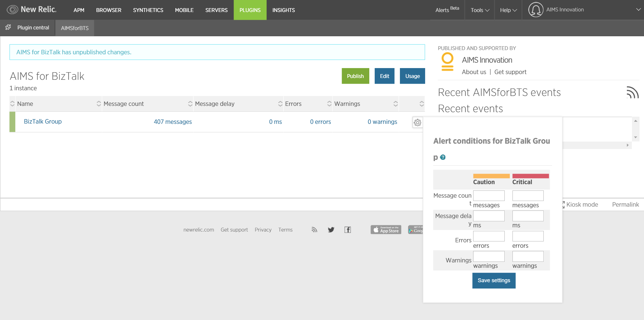The height and width of the screenshot is (320, 644).
Task: Open the RSS feed for AIMSforBTS events
Action: click(x=632, y=92)
